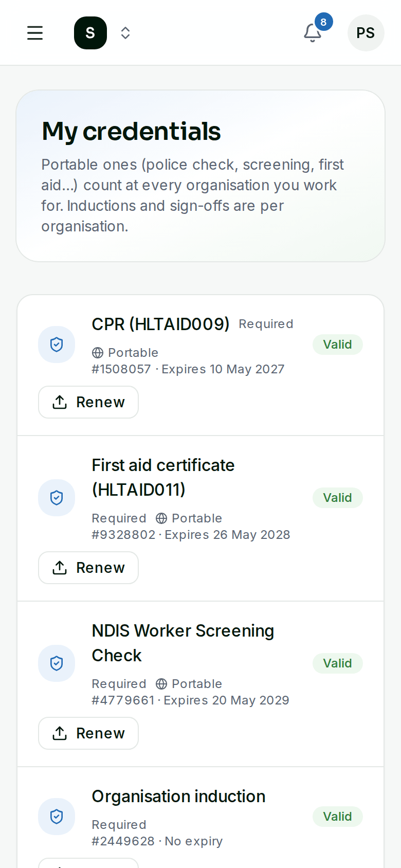The image size is (401, 868).
Task: Open the hamburger navigation menu
Action: click(x=35, y=33)
